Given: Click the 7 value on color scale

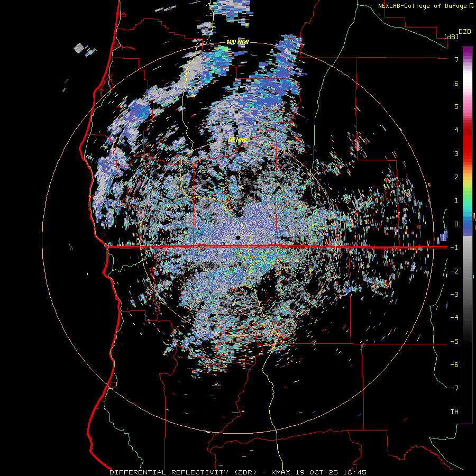Looking at the screenshot, I should coord(456,59).
